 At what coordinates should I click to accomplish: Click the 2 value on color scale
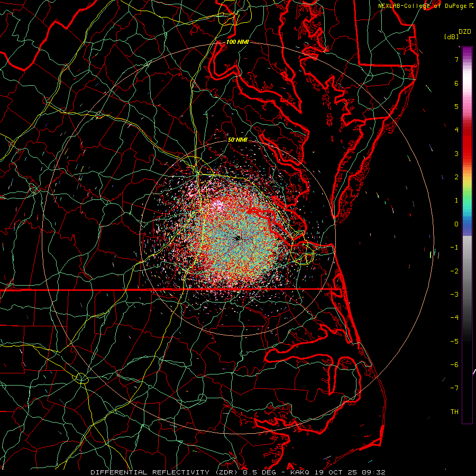tap(456, 177)
